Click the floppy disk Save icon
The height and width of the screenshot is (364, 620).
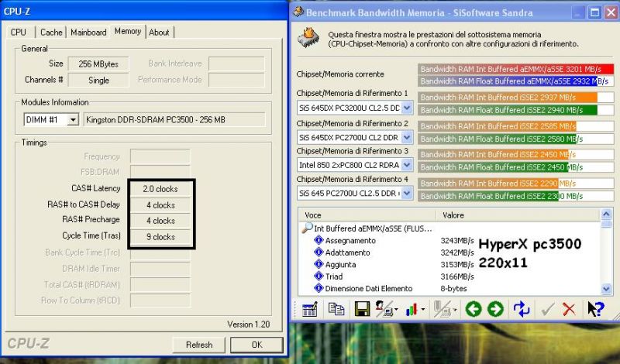[x=362, y=309]
